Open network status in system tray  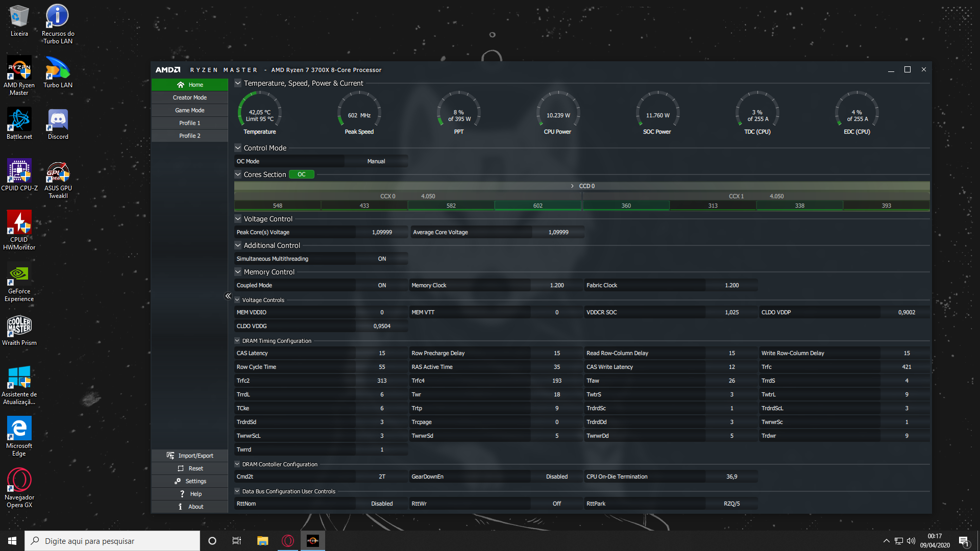pyautogui.click(x=899, y=541)
